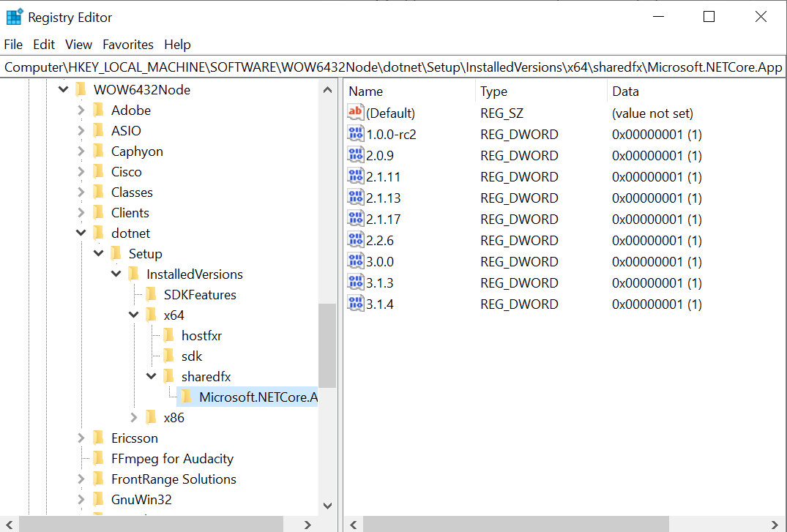The width and height of the screenshot is (787, 532).
Task: Expand the x86 key
Action: pyautogui.click(x=133, y=418)
